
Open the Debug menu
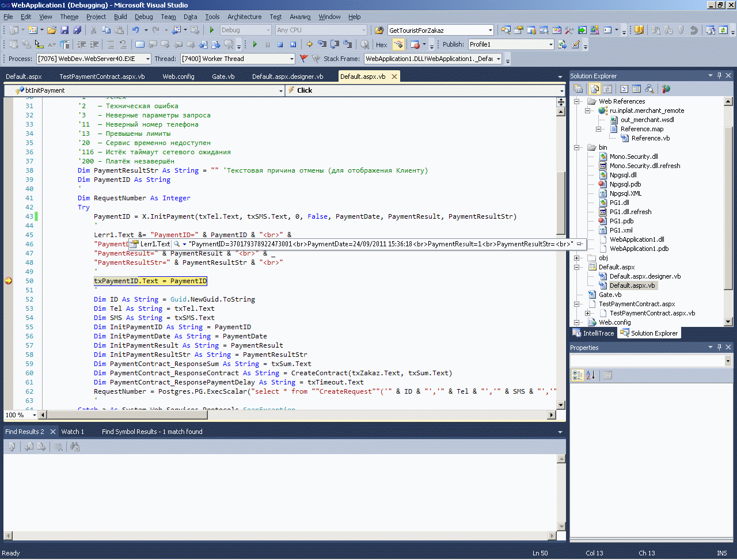click(143, 17)
